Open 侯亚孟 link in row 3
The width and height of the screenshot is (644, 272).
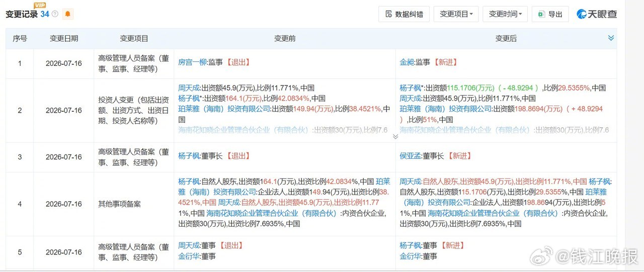coord(411,156)
